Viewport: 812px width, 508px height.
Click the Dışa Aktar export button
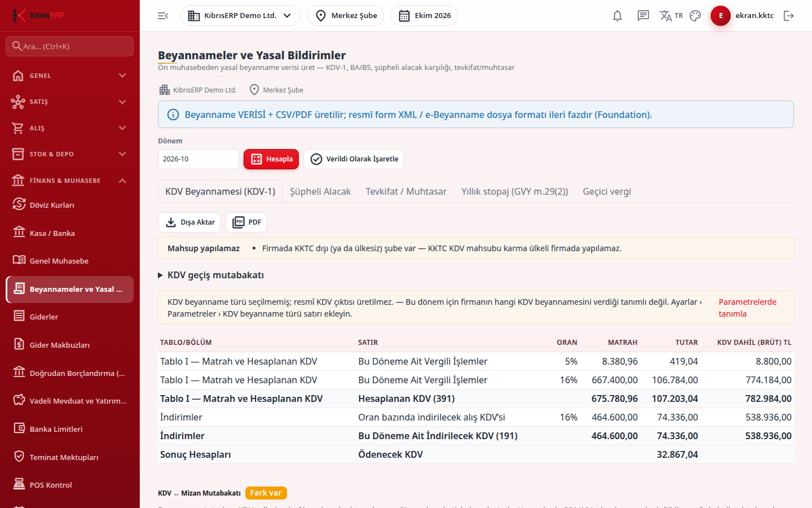click(x=189, y=222)
